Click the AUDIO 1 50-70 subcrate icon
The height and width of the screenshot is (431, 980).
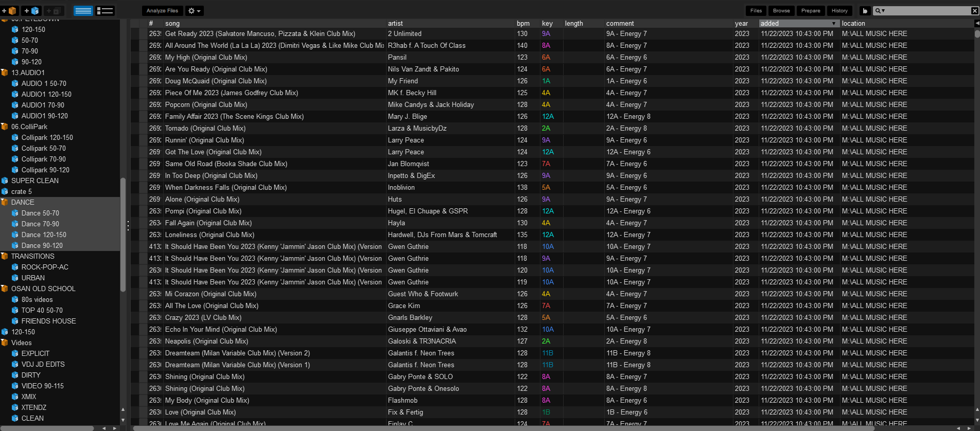pos(15,83)
